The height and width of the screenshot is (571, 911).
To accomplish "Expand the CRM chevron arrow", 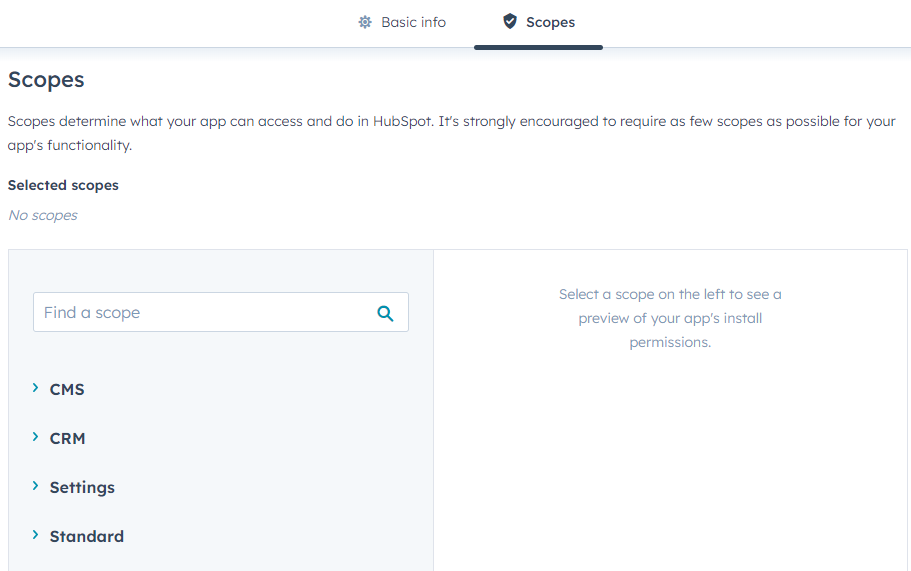I will click(x=35, y=437).
